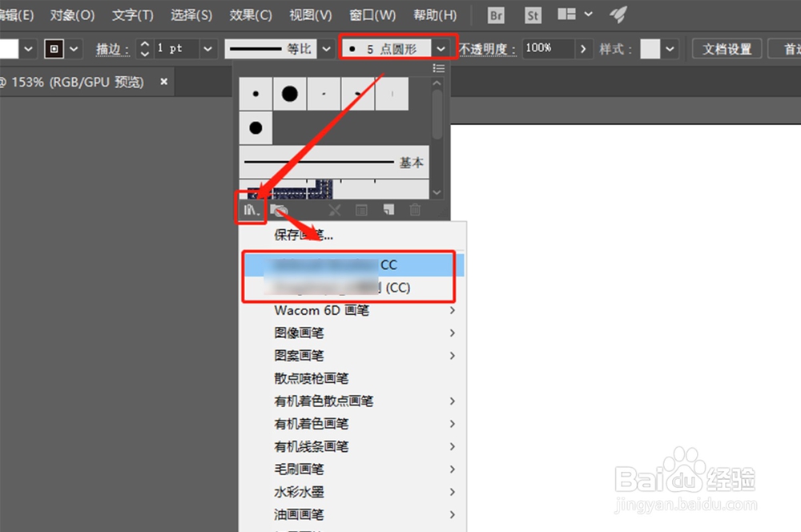This screenshot has height=532, width=801.
Task: Click the Adobe Stock St icon
Action: 533,15
